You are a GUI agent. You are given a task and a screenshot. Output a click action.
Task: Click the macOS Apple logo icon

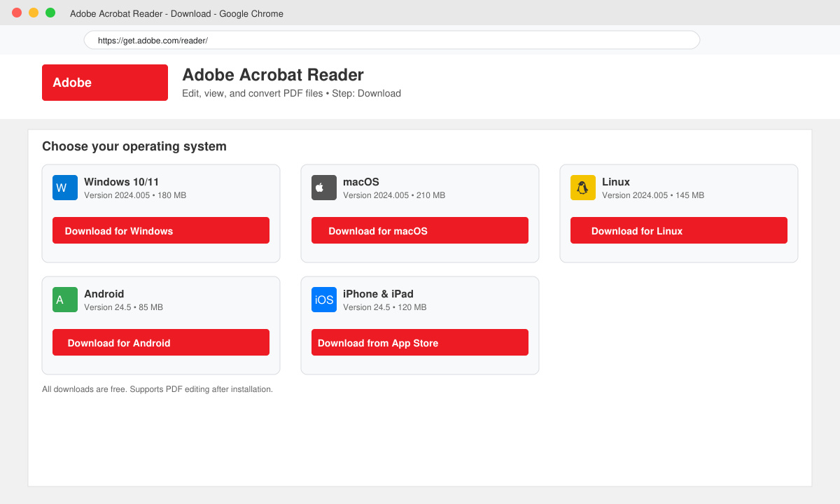tap(324, 188)
